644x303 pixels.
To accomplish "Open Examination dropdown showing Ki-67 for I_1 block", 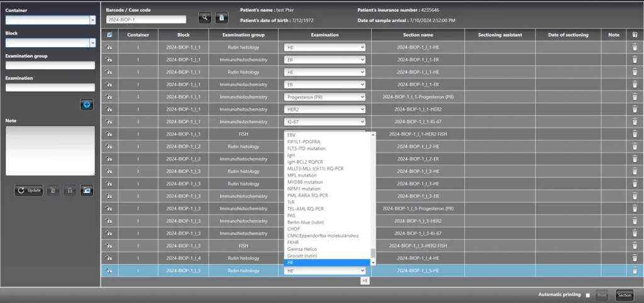I will point(325,121).
